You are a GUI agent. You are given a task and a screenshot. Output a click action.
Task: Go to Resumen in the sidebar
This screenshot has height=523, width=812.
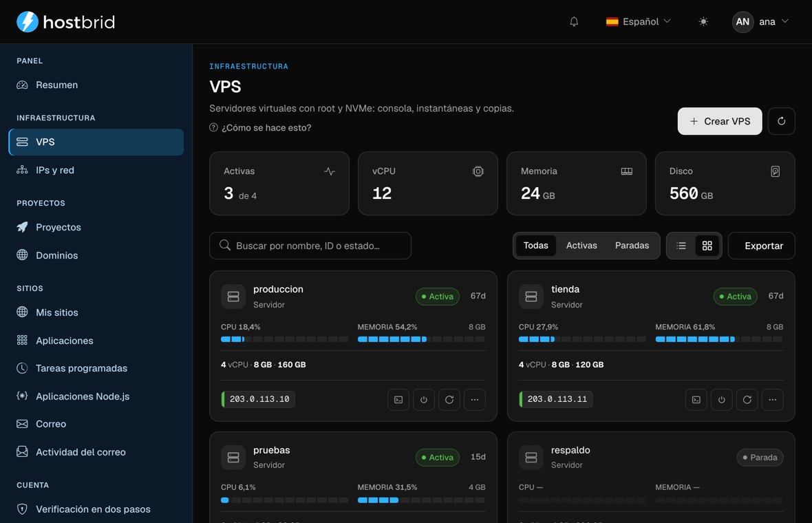pos(96,85)
